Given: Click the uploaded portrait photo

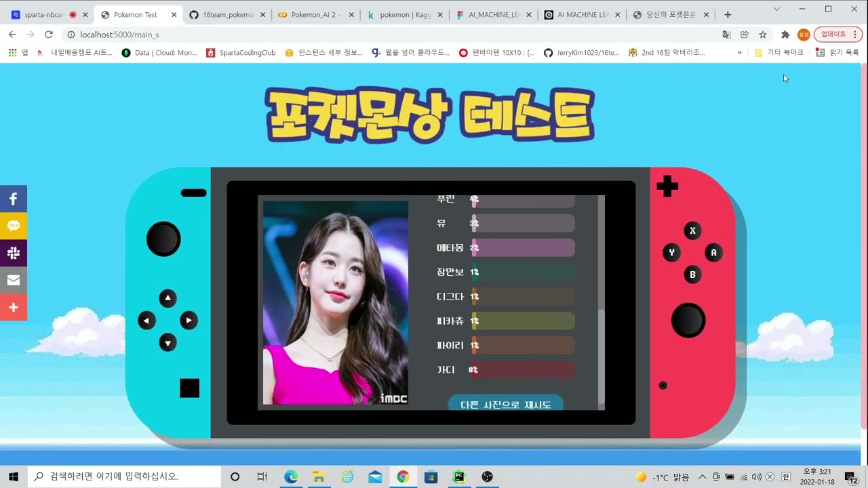Looking at the screenshot, I should pos(336,302).
